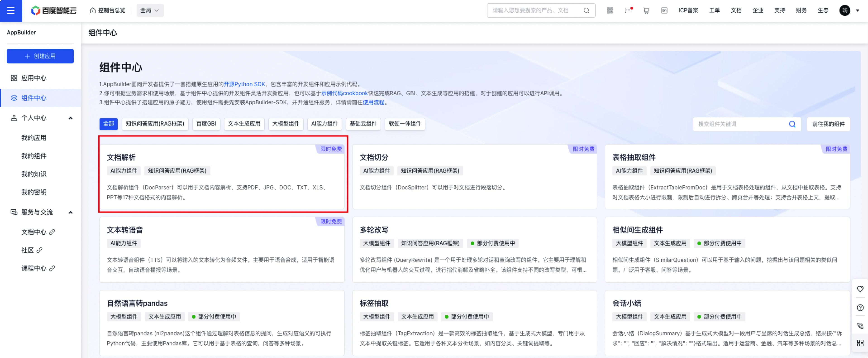Open the shopping cart icon
Viewport: 868px width, 358px height.
(x=646, y=10)
